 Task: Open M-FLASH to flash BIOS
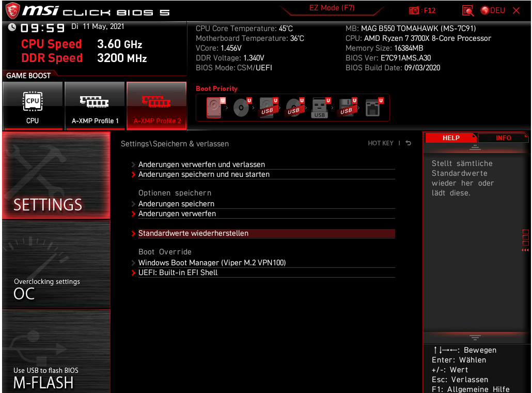coord(56,352)
